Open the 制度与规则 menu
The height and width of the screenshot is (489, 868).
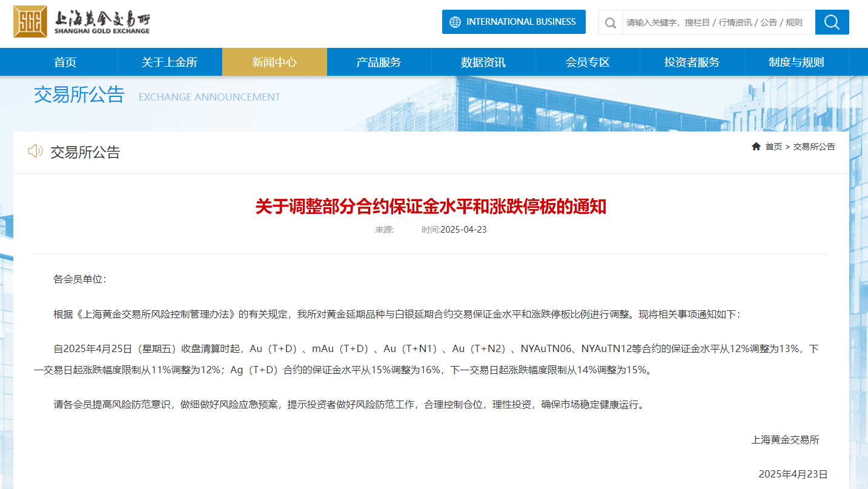(797, 62)
